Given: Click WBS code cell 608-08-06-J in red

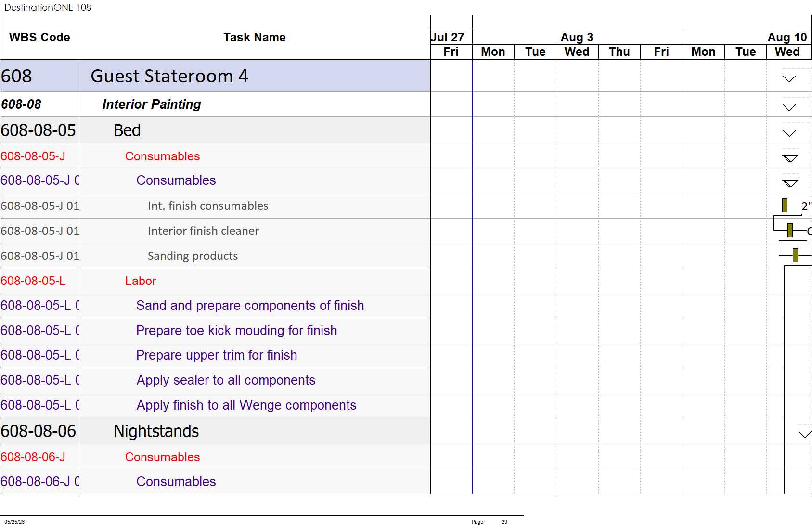Looking at the screenshot, I should 39,457.
